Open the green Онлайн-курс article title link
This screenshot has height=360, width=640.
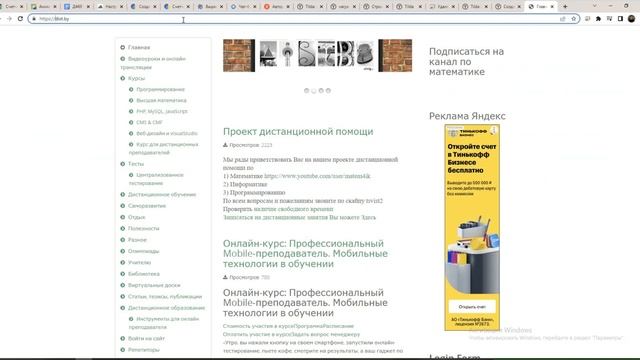[x=305, y=253]
